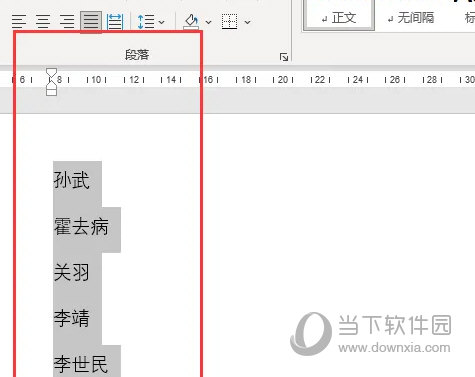Click ruler mark 12

point(134,80)
